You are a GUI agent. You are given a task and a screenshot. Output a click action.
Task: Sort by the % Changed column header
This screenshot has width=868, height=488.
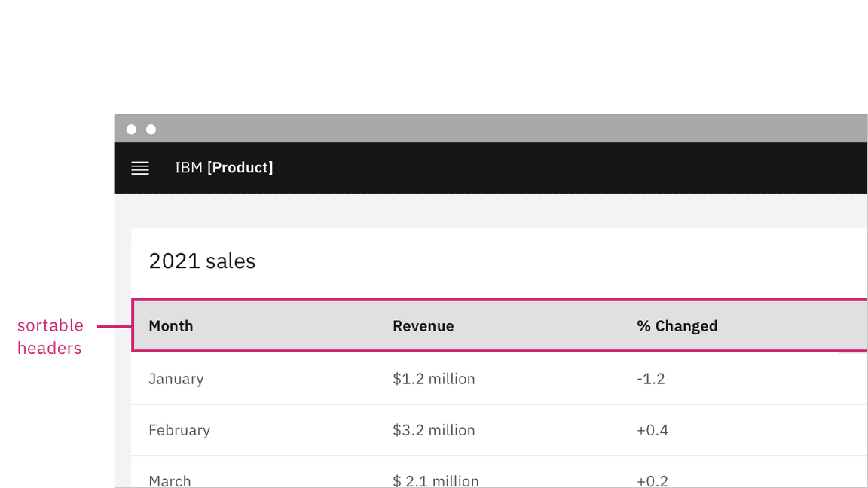(677, 326)
